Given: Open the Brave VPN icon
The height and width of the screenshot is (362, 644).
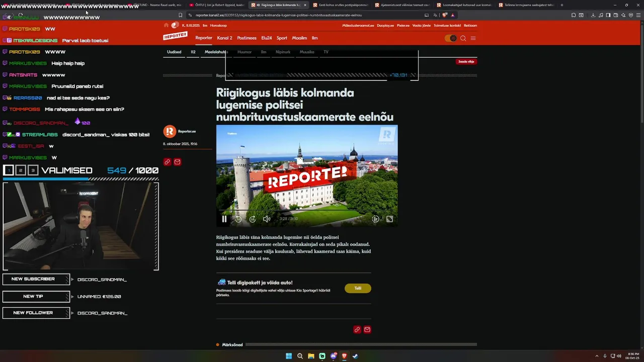Looking at the screenshot, I should click(x=631, y=15).
